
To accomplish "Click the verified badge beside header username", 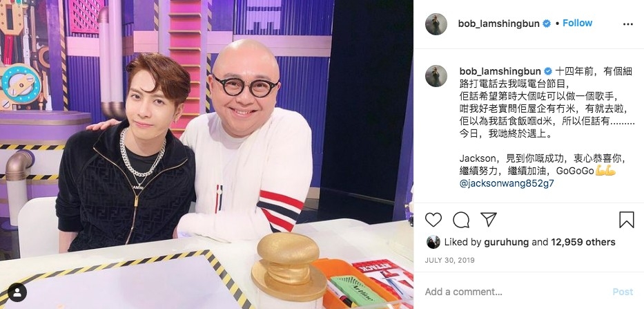I will click(x=547, y=24).
